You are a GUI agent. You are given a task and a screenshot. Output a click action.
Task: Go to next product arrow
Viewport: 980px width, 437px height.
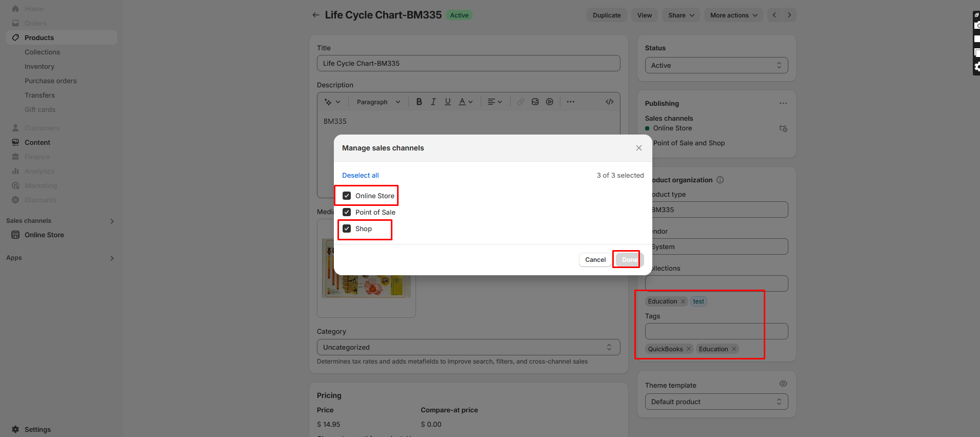click(x=789, y=15)
